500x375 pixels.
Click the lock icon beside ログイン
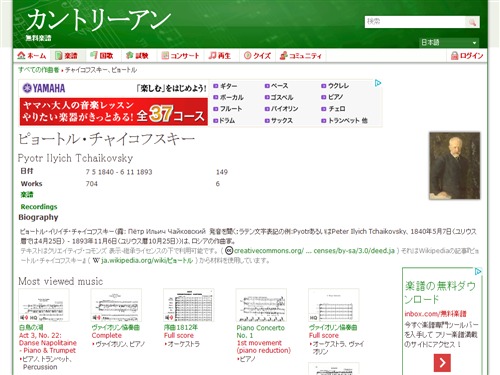pyautogui.click(x=454, y=56)
